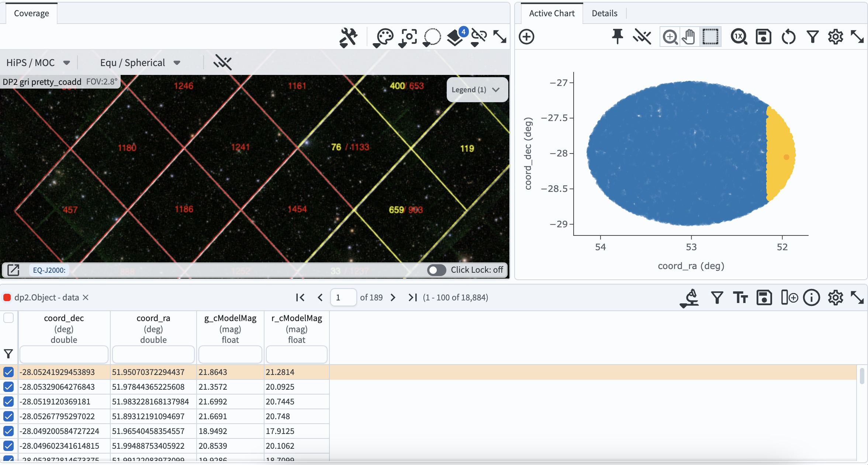The height and width of the screenshot is (465, 868).
Task: Open the lasso selection tool menu
Action: 432,37
